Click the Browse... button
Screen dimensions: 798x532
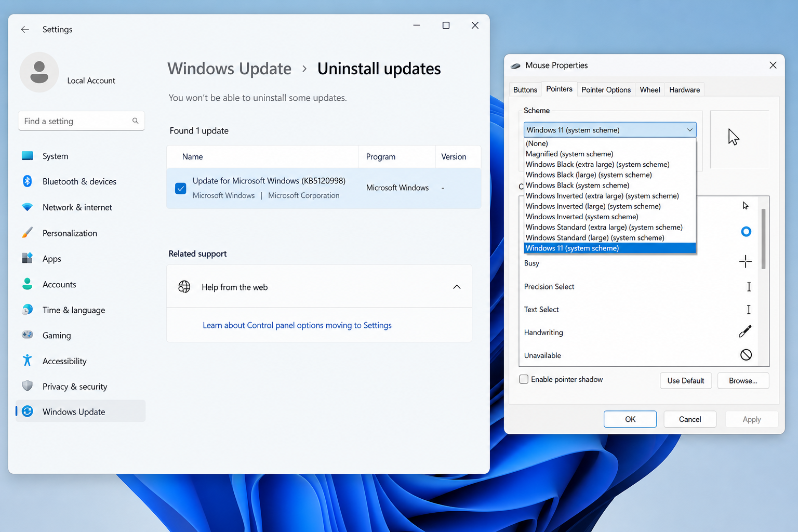coord(743,381)
